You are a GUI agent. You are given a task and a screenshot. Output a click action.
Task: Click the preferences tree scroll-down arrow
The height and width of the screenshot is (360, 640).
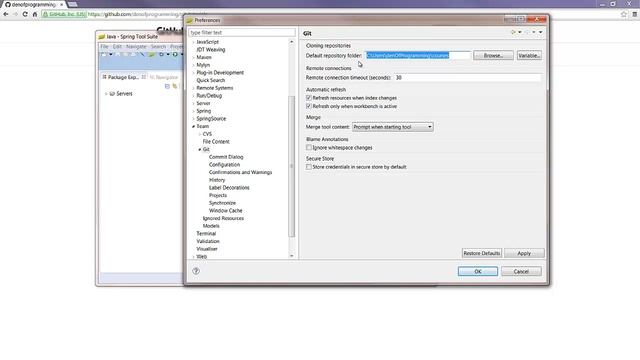tap(291, 256)
